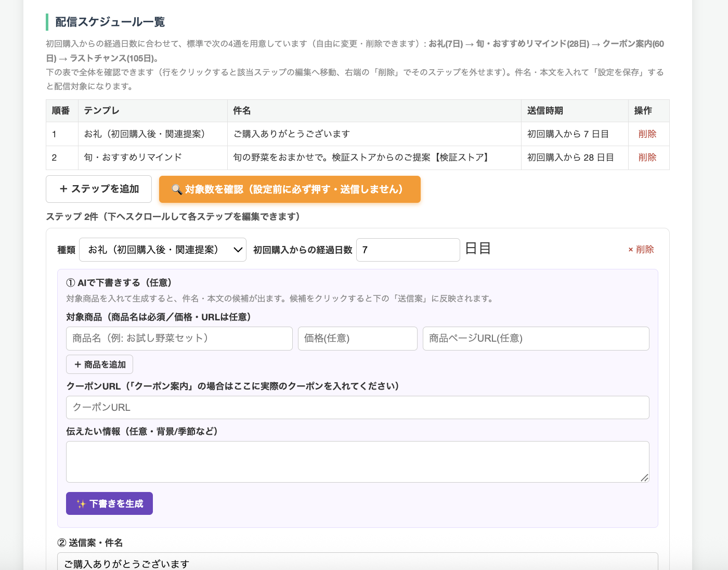
Task: Remove this step with × 削除
Action: (x=641, y=250)
